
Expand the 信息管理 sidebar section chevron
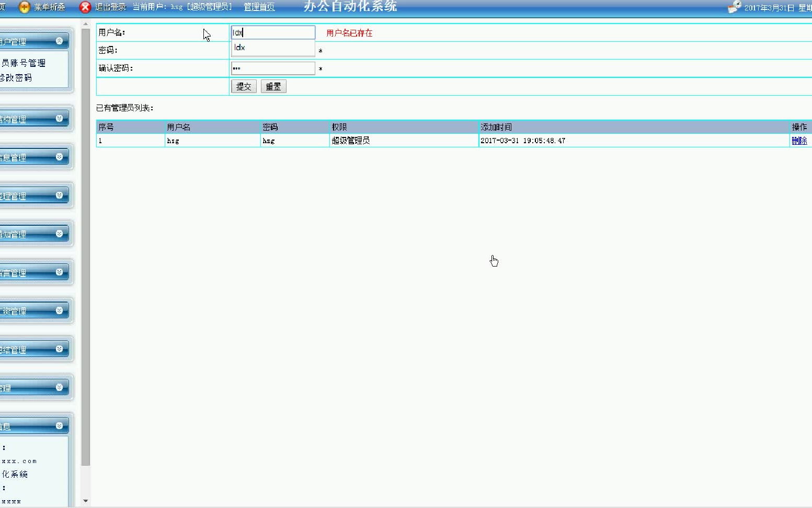pos(59,157)
